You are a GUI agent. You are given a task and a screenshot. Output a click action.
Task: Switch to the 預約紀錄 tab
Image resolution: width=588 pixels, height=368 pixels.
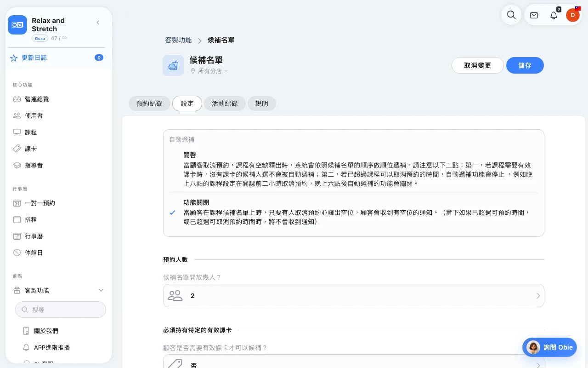tap(149, 103)
